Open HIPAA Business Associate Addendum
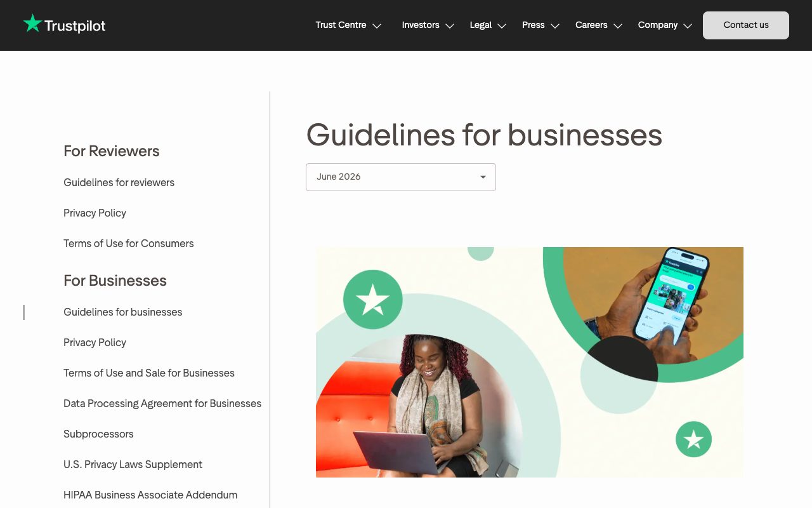 150,495
